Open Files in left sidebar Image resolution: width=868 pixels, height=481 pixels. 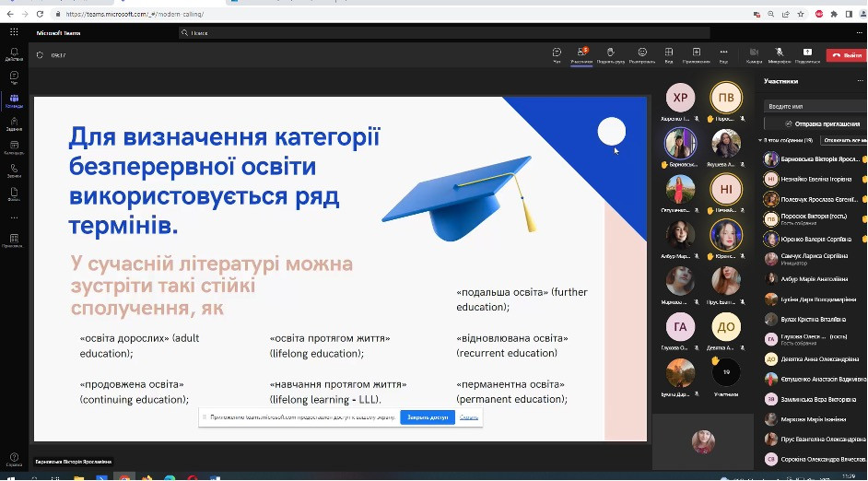(14, 194)
